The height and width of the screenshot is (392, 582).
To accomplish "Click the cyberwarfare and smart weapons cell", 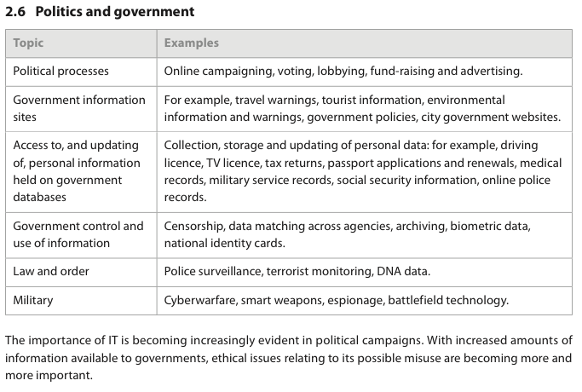I will [336, 300].
